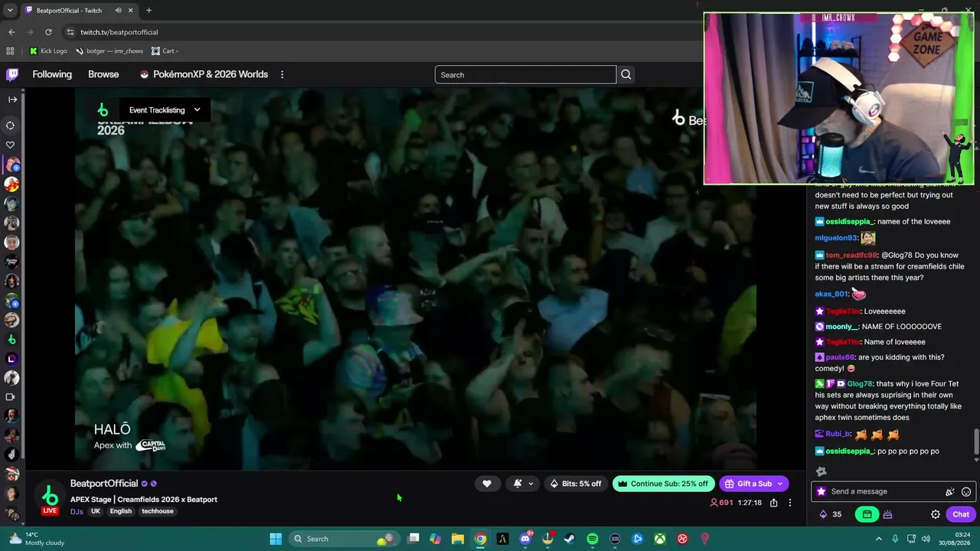Click the sidebar followed channels heart icon
Screen dimensions: 980x551
pyautogui.click(x=11, y=145)
